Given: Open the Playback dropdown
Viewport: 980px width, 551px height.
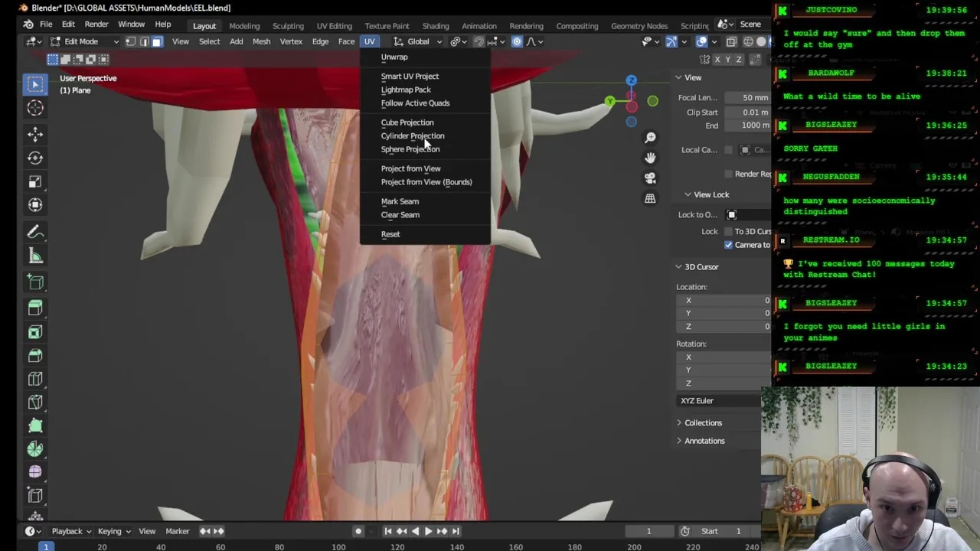Looking at the screenshot, I should tap(70, 531).
